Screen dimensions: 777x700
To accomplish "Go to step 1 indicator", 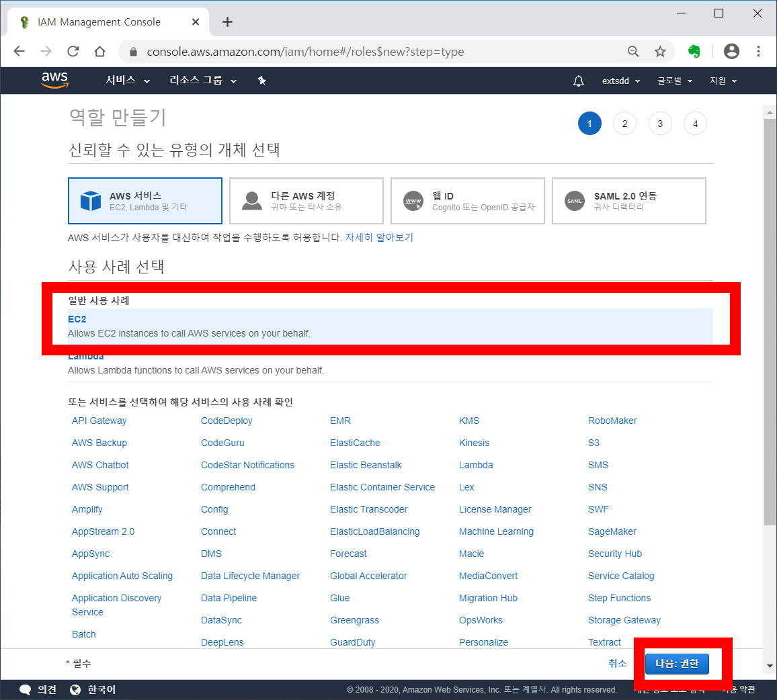I will coord(589,124).
